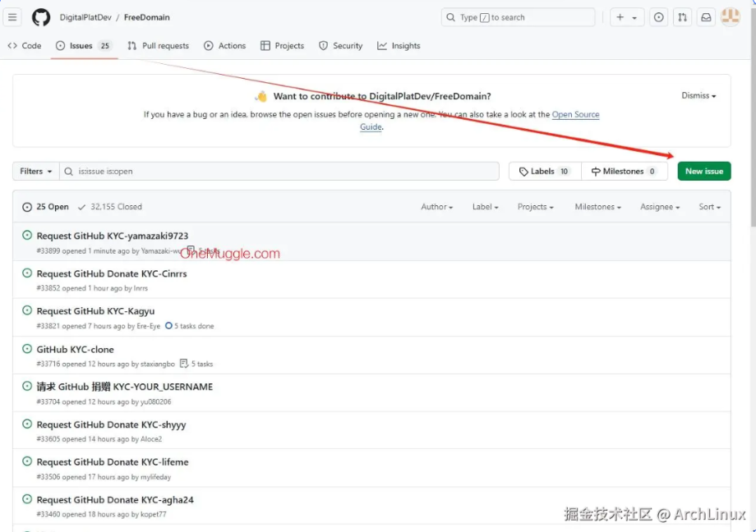Open the issue titled '请求 GitHub 捐赠 KYC-YOUR_USERNAME'
Viewport: 756px width, 532px height.
tap(124, 387)
